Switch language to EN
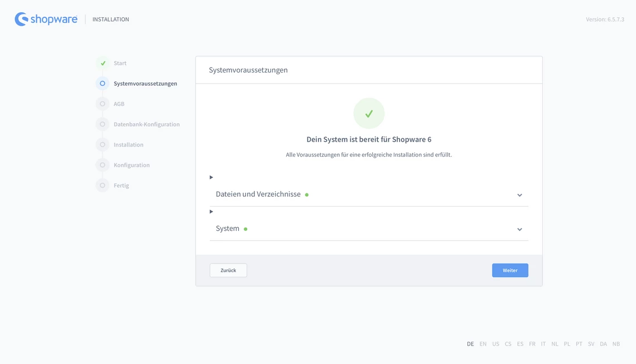The width and height of the screenshot is (636, 364). (x=483, y=344)
